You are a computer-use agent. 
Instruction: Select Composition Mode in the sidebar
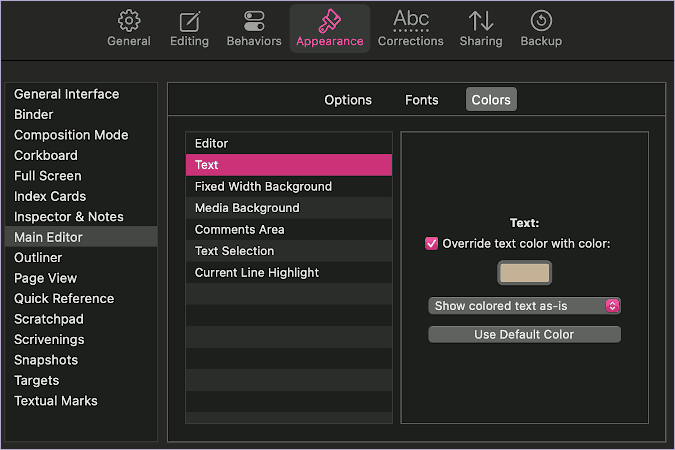click(81, 135)
